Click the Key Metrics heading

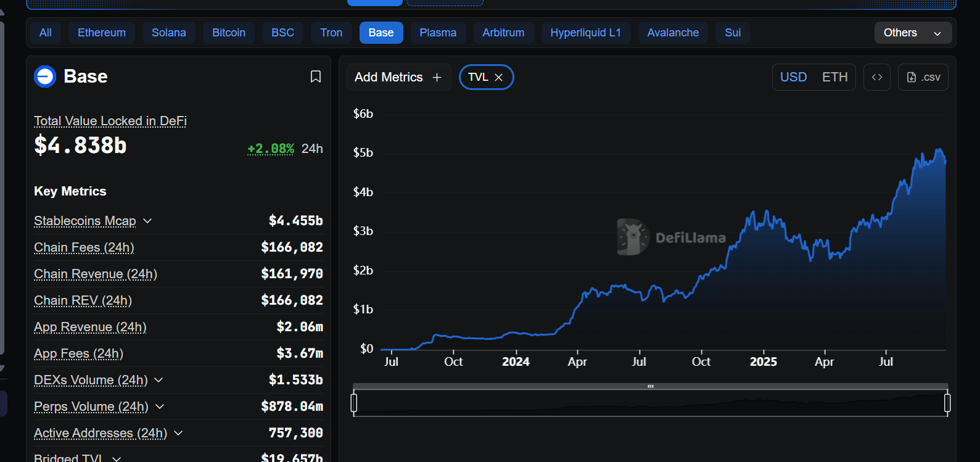point(70,191)
